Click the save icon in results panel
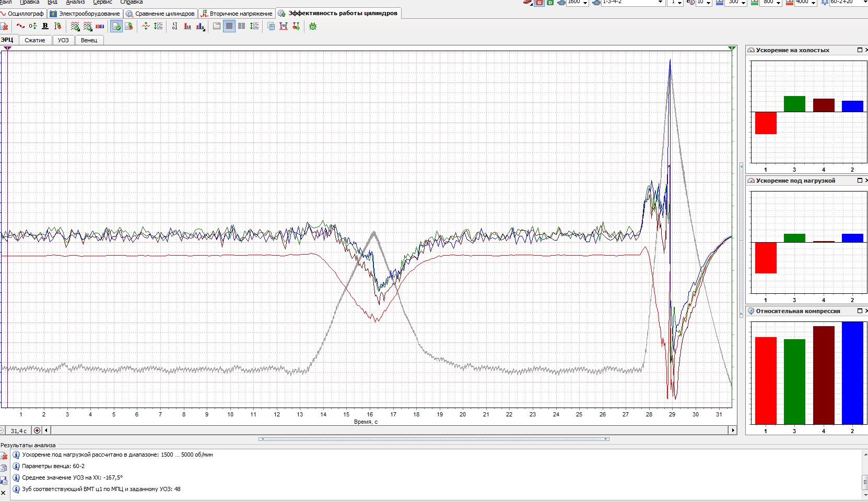 [x=4, y=480]
